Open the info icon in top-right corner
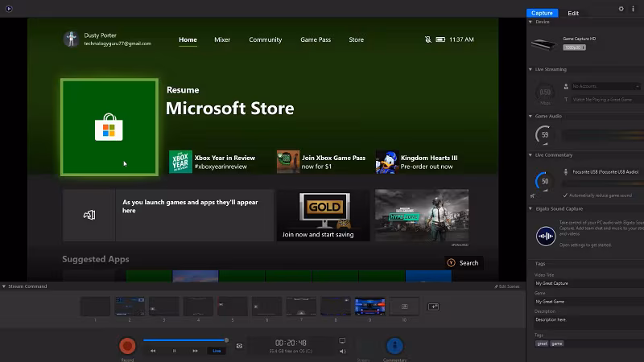This screenshot has height=362, width=644. click(x=633, y=9)
